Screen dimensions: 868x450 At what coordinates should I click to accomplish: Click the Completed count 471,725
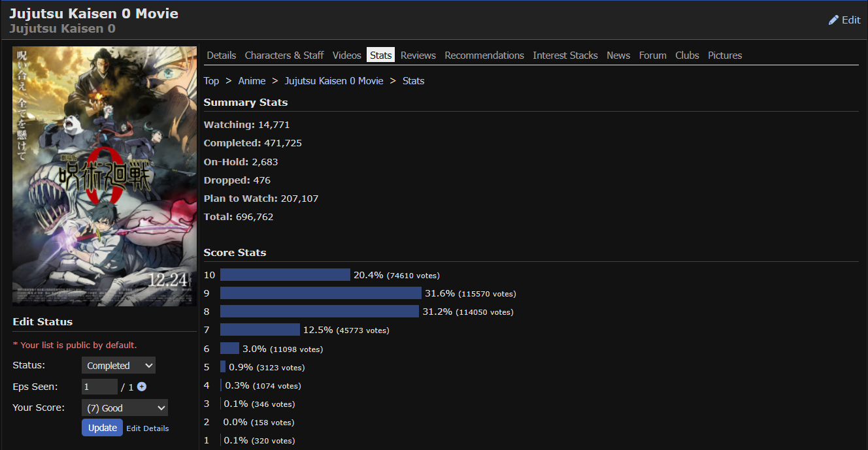coord(283,143)
